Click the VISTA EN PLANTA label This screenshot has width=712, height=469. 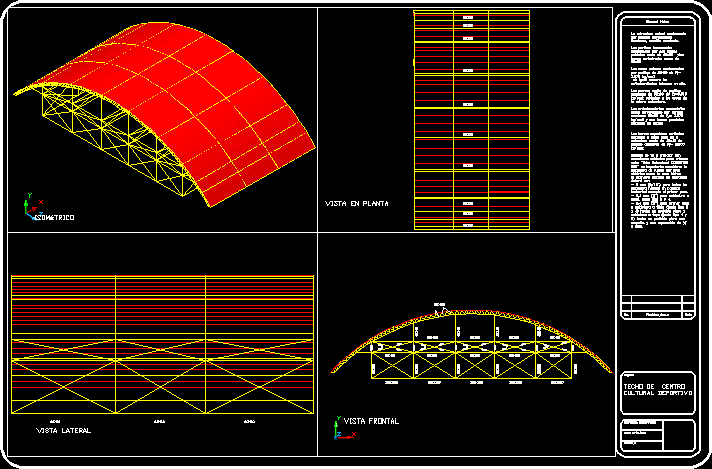coord(356,203)
